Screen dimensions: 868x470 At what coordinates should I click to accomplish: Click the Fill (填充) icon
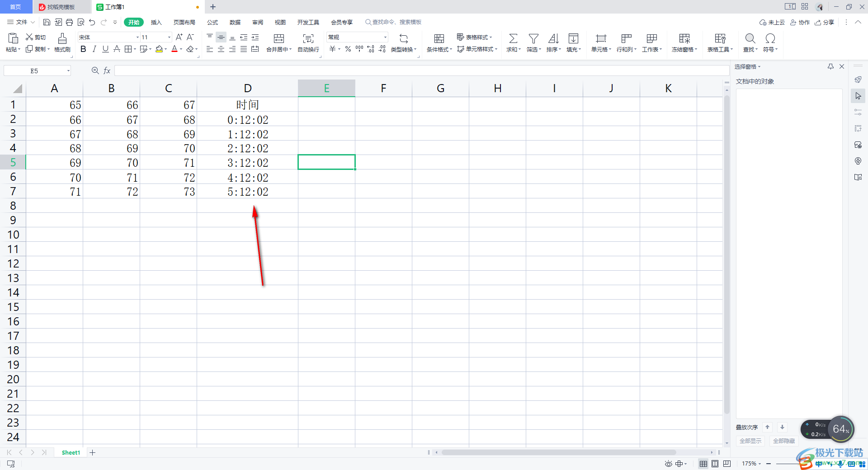click(x=573, y=38)
